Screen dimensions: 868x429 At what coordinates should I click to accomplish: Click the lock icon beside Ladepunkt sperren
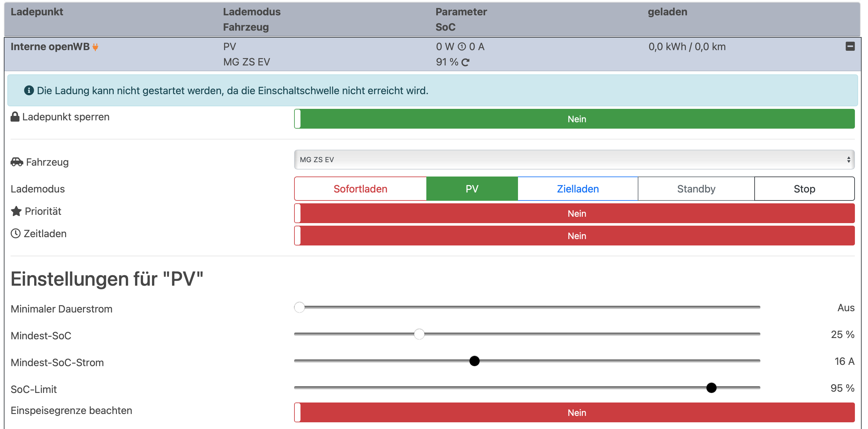click(15, 117)
